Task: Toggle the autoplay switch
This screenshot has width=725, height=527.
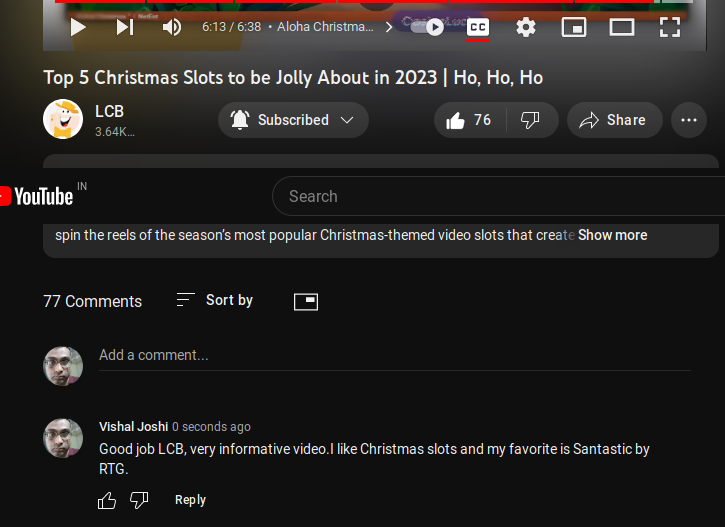Action: (x=427, y=27)
